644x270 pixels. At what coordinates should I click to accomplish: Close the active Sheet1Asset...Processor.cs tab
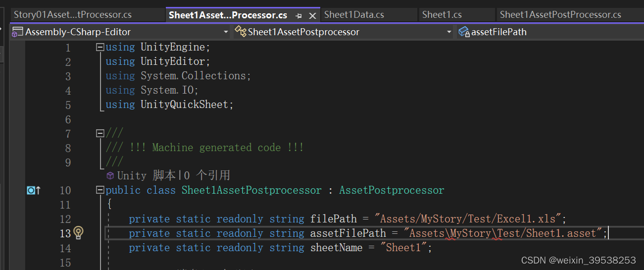[x=312, y=16]
